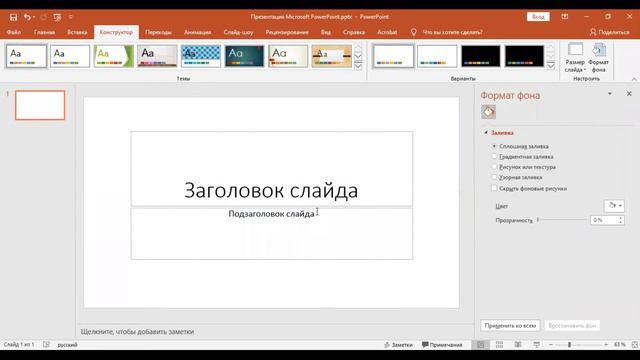Collapse the ribbon with the chevron
This screenshot has height=360, width=640.
pyautogui.click(x=634, y=79)
